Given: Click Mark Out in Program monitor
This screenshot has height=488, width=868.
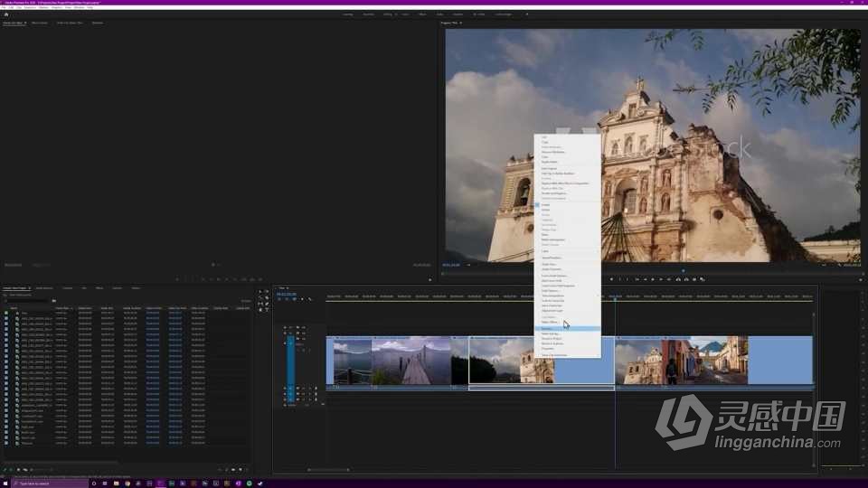Looking at the screenshot, I should (627, 279).
